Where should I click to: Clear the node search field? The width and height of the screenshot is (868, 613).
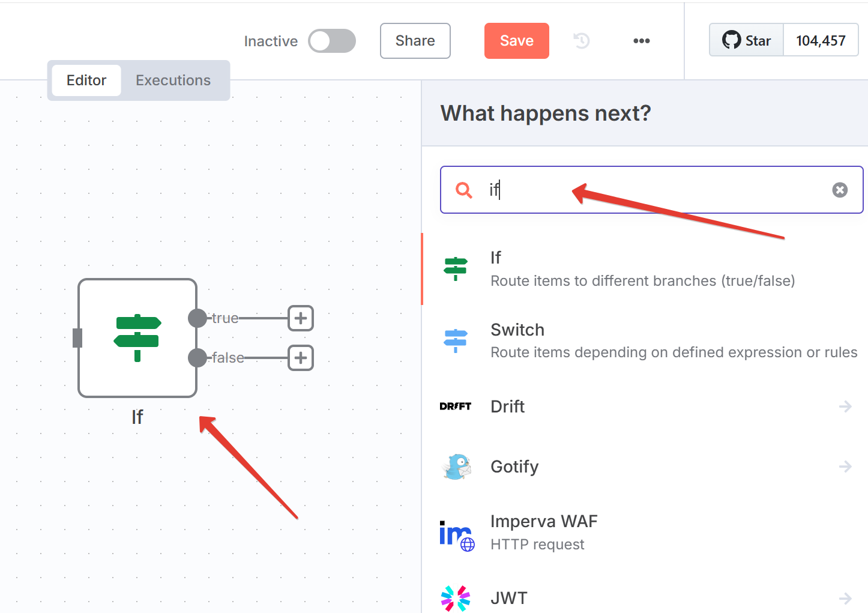pos(840,190)
